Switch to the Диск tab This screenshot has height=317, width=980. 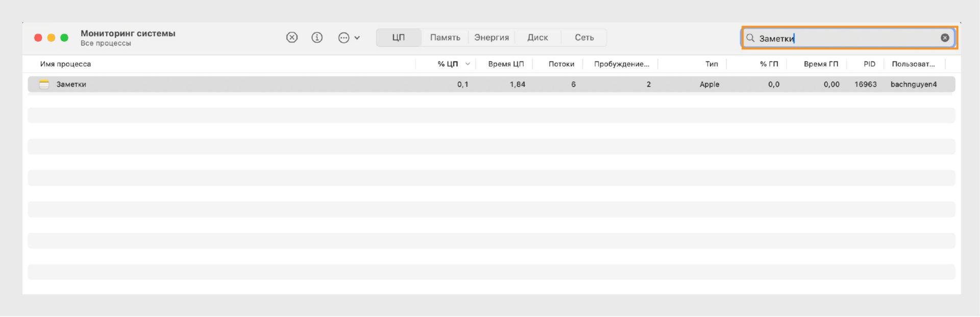pos(537,38)
